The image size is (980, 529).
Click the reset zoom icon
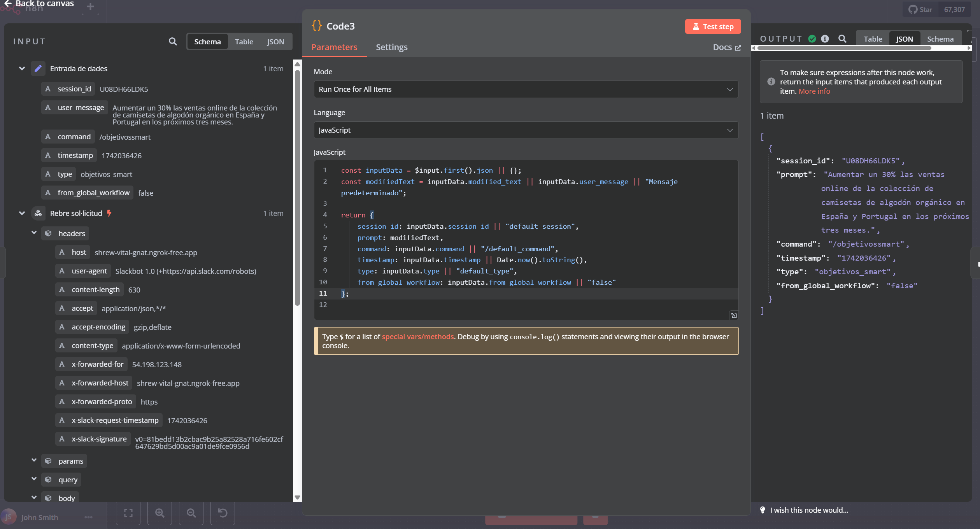coord(223,513)
